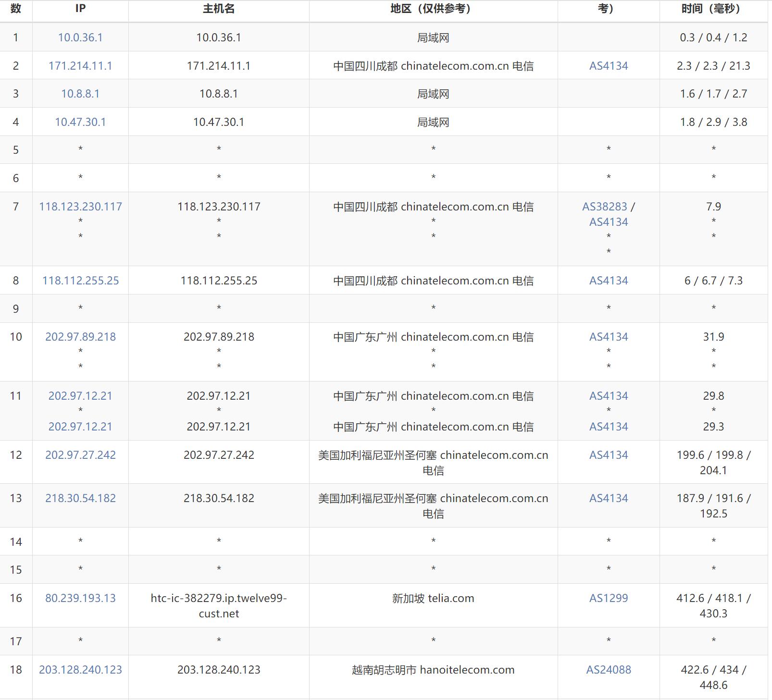Select 局域网 text in hop 1
Viewport: 772px width, 700px height.
(x=433, y=37)
